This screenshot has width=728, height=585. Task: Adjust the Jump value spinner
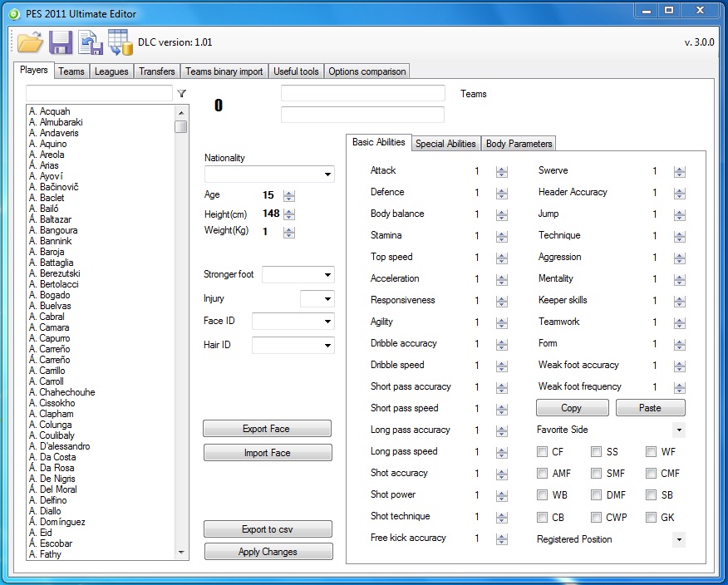(x=679, y=214)
